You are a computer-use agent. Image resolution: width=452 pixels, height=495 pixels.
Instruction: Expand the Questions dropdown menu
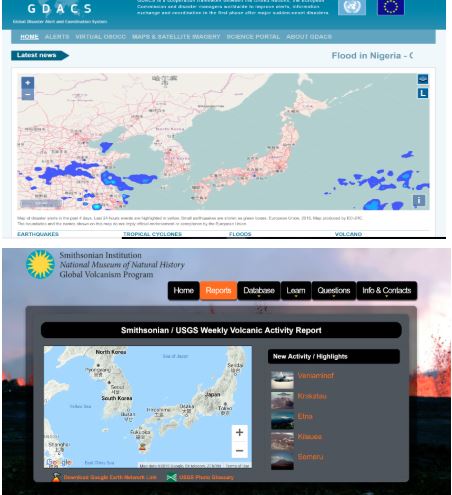click(x=334, y=291)
